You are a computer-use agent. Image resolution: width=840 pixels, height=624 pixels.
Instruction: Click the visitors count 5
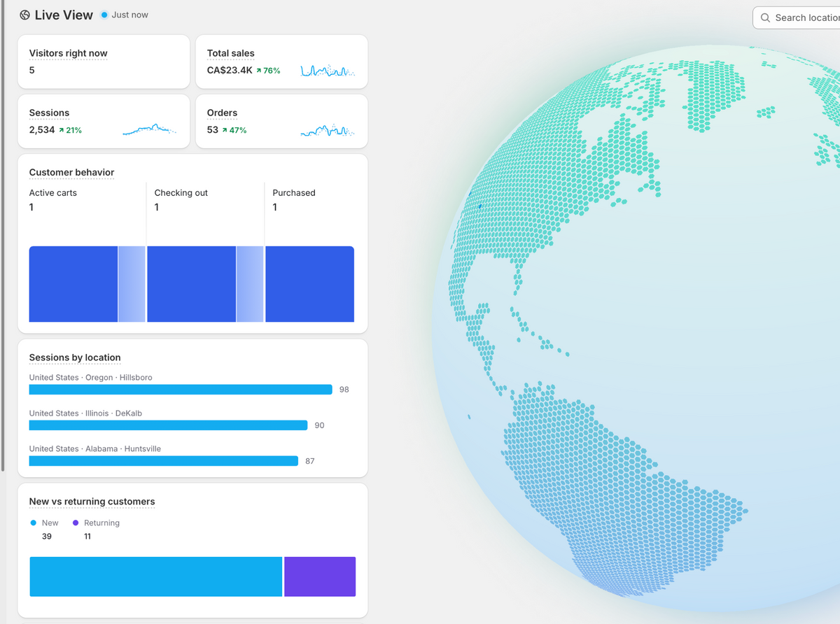click(x=32, y=71)
